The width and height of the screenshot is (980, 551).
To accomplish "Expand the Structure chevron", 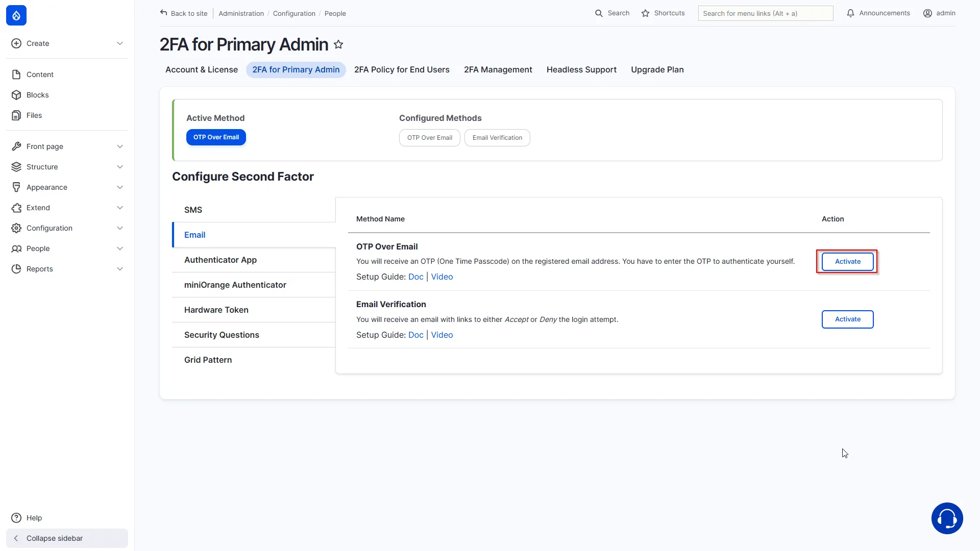I will (120, 167).
